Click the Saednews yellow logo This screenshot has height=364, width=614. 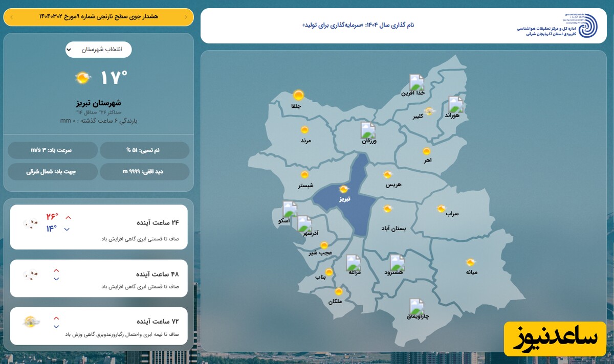pos(555,339)
